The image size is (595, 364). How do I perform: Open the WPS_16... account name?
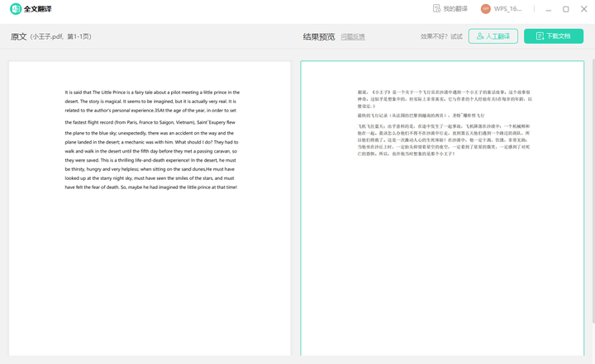507,9
